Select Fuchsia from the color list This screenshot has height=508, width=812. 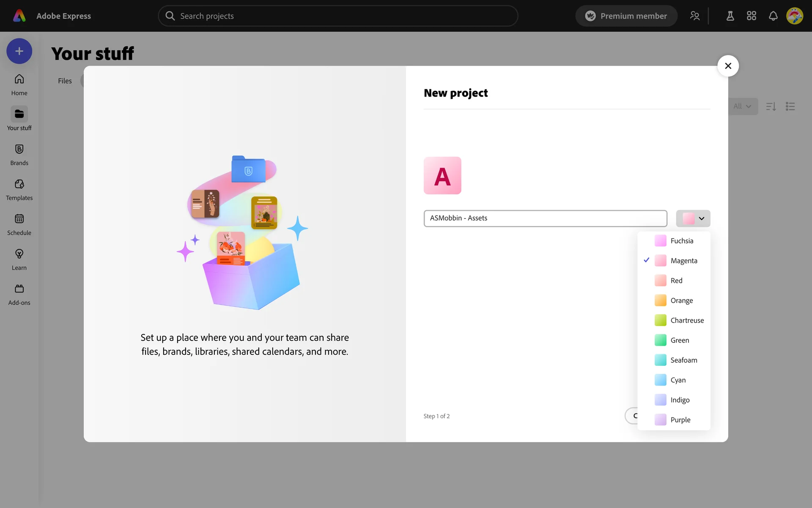681,241
